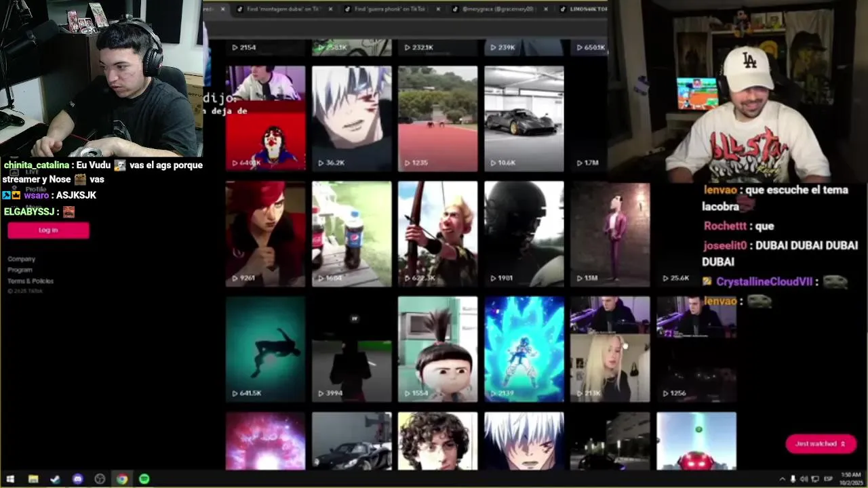Click the 232.1K view count in the top row
This screenshot has width=868, height=488.
(x=418, y=47)
